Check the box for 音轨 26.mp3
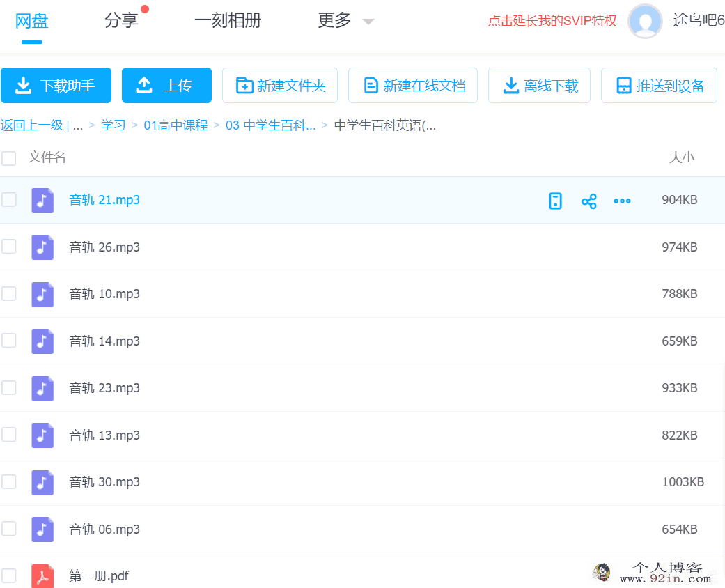Viewport: 725px width, 588px height. pos(9,247)
